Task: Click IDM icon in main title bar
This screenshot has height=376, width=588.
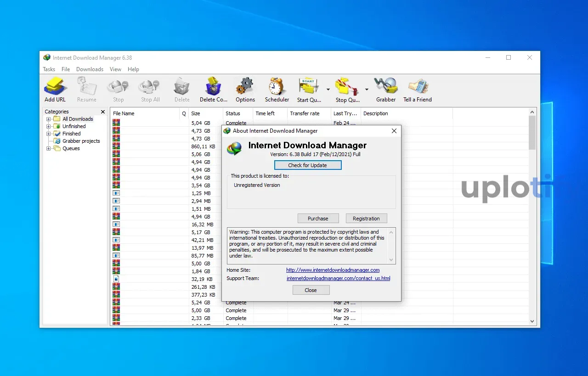Action: 47,57
